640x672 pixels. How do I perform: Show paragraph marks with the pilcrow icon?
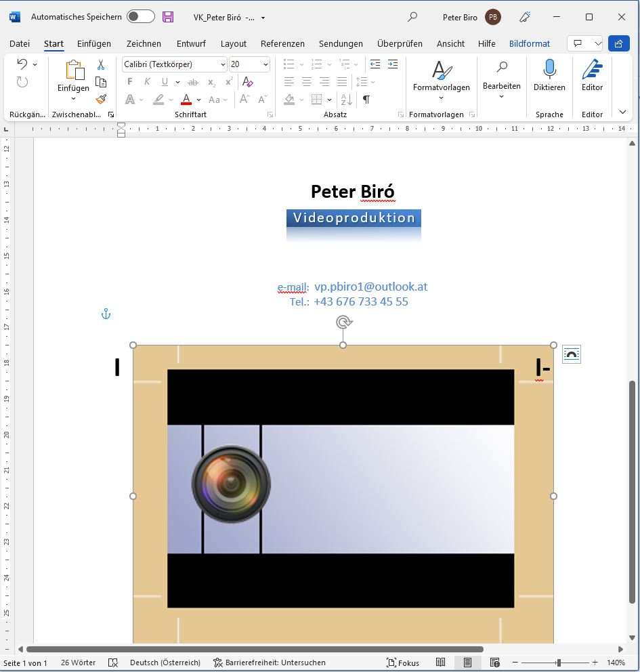366,100
